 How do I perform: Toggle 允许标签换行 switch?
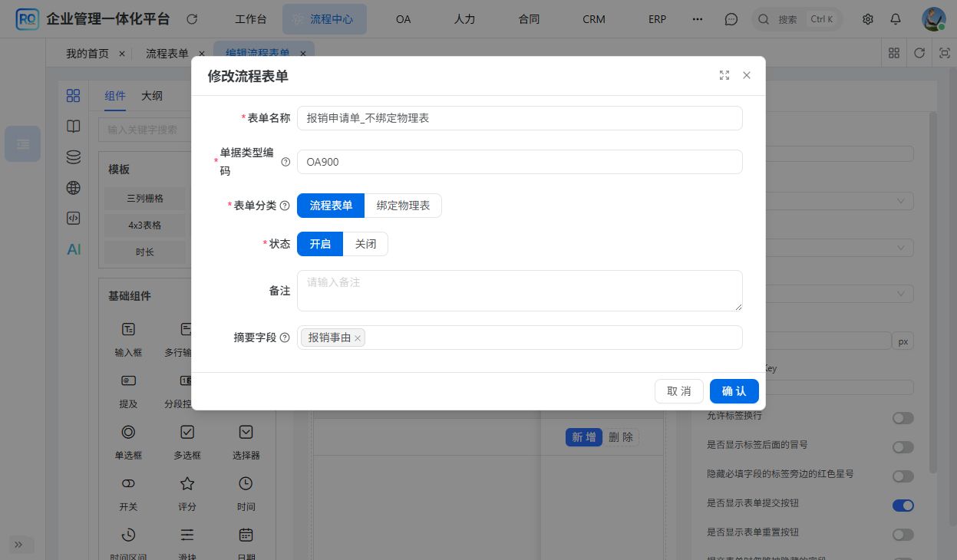coord(903,418)
